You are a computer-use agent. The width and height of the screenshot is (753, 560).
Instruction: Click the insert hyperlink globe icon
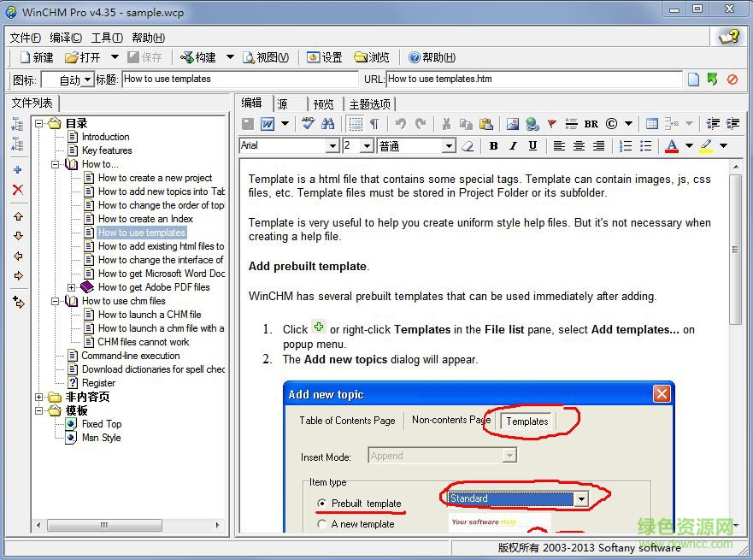(532, 124)
